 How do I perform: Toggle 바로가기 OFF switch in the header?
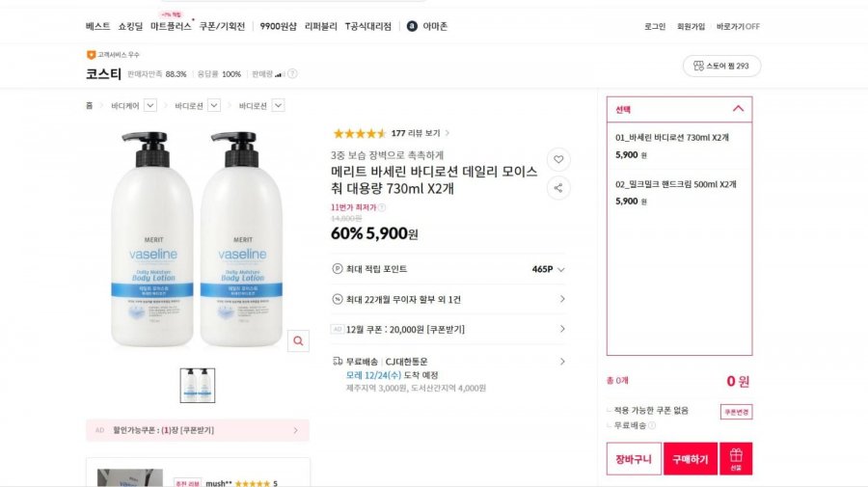[738, 26]
